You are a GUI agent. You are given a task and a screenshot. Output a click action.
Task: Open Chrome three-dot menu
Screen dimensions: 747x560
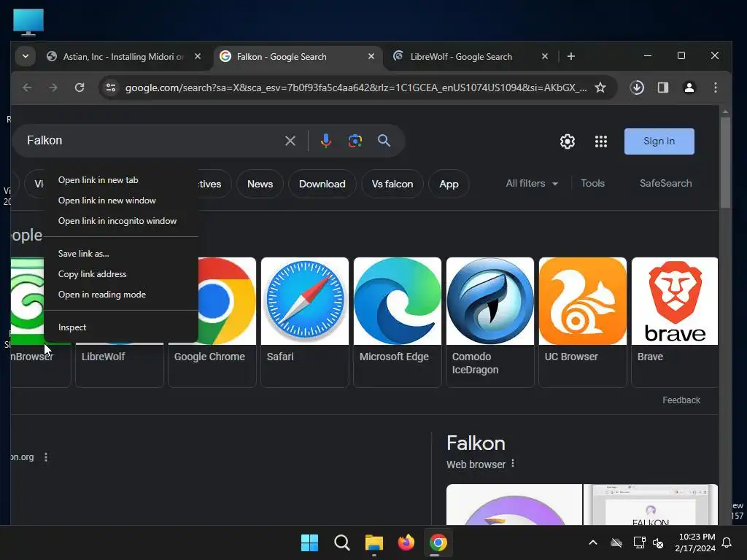click(715, 87)
